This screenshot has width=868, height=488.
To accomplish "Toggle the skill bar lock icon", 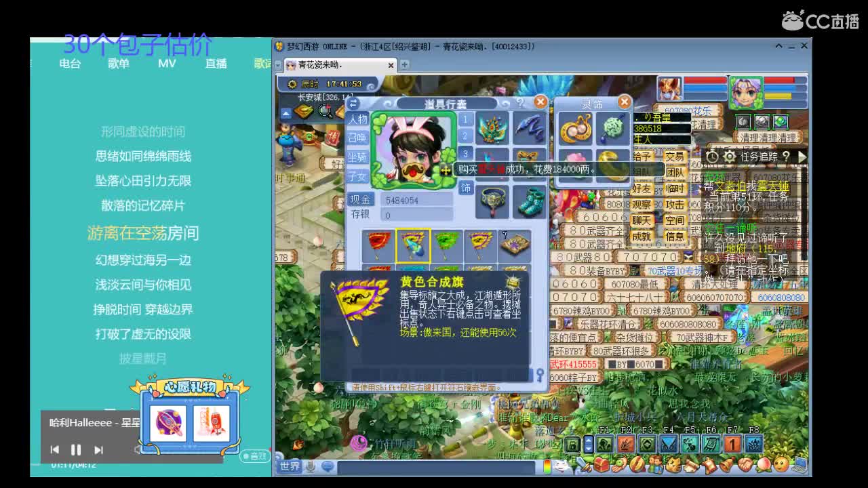I will pos(572,445).
